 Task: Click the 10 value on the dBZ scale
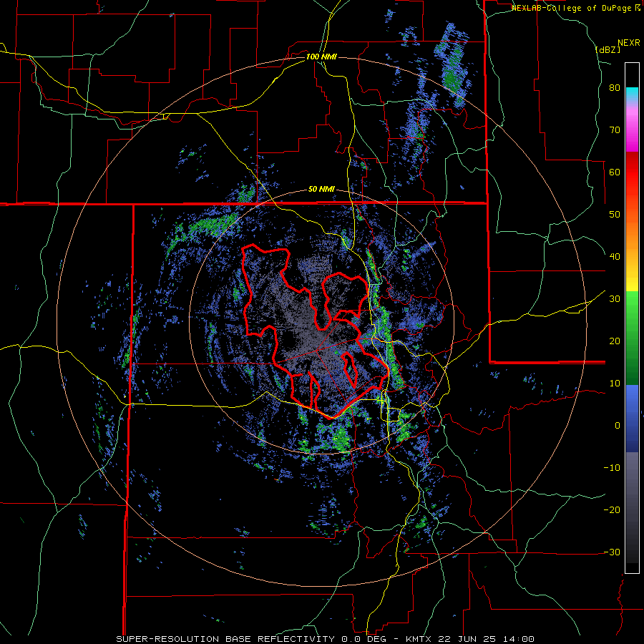pyautogui.click(x=615, y=384)
